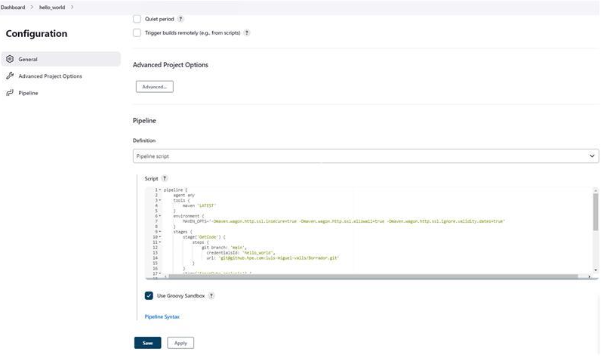This screenshot has height=364, width=604.
Task: Click the script editor vertical scrollbar thumb
Action: [596, 212]
